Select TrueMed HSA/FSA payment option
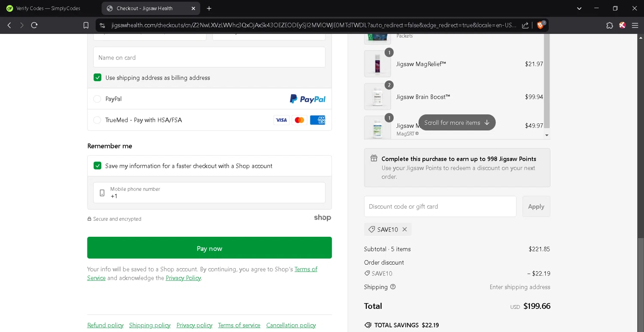644x332 pixels. point(97,120)
